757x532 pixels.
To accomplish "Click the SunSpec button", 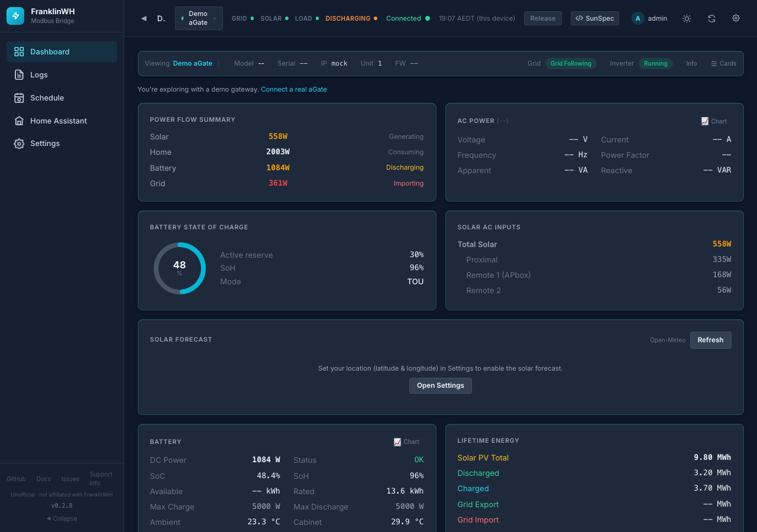I will click(595, 18).
